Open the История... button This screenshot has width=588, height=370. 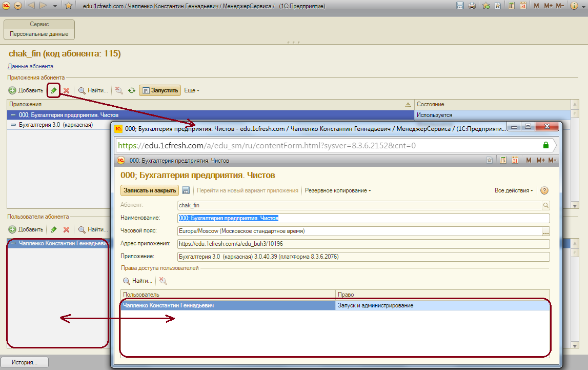(25, 362)
